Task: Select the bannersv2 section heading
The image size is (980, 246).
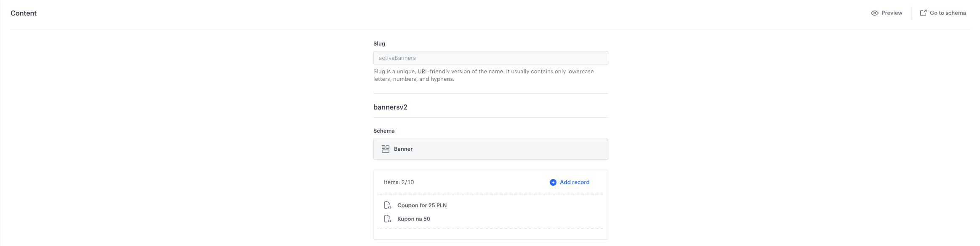Action: click(x=390, y=107)
